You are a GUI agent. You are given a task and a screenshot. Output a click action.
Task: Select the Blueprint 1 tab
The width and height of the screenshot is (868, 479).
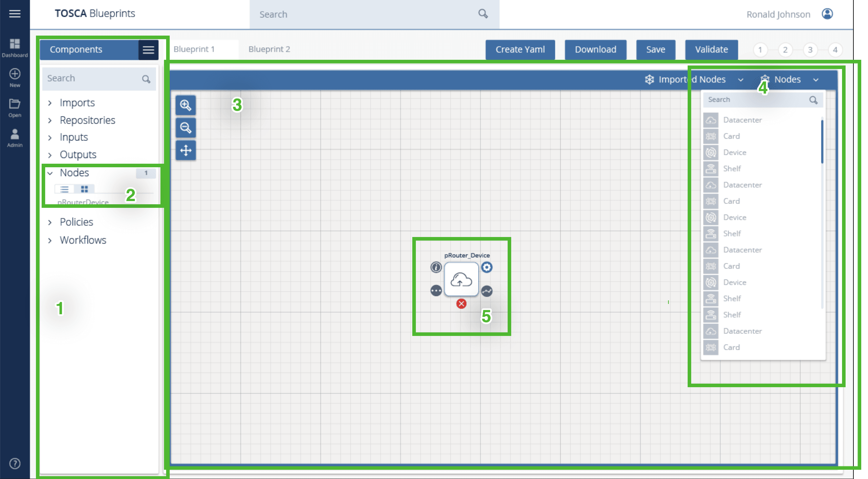(194, 49)
